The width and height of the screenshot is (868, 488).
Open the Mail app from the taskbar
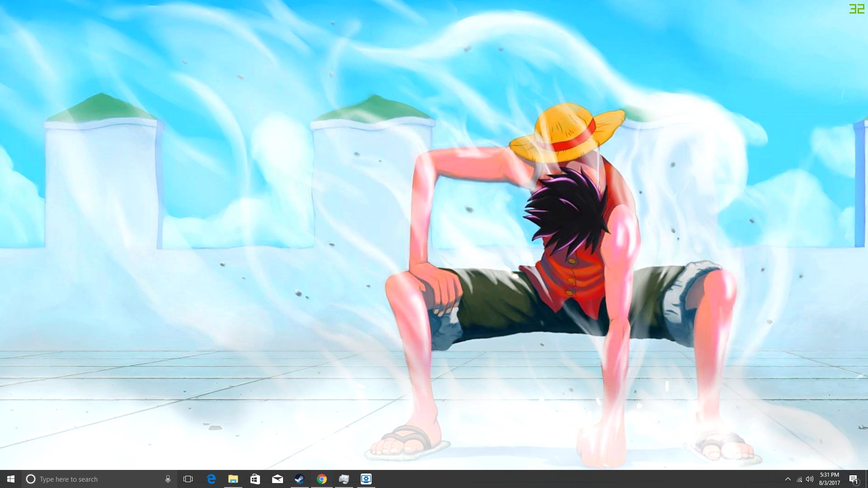pyautogui.click(x=278, y=479)
